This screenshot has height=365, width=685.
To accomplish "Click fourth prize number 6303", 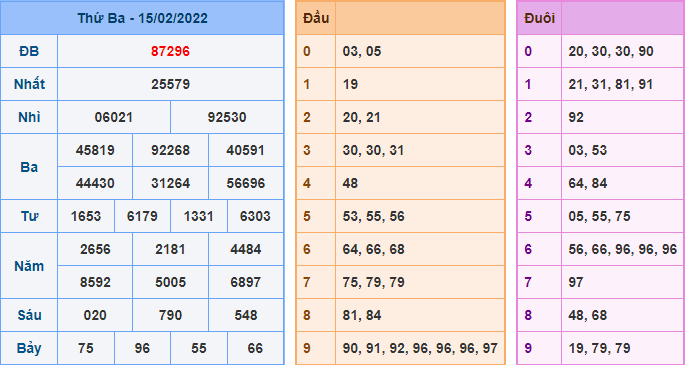I will 255,217.
